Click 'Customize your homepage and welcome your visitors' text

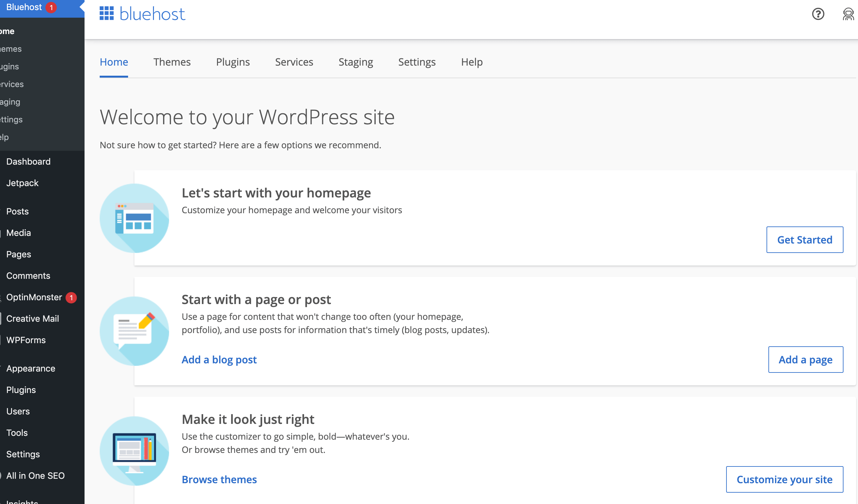[292, 210]
